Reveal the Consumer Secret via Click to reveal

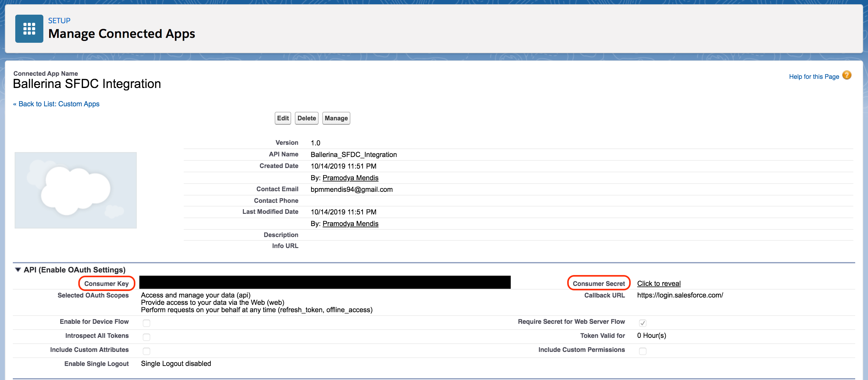point(658,283)
